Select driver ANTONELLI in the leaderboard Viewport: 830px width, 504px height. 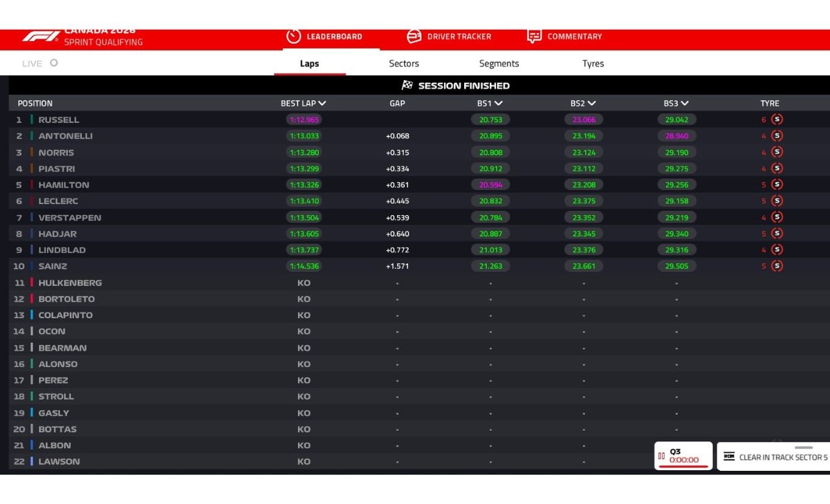(66, 136)
